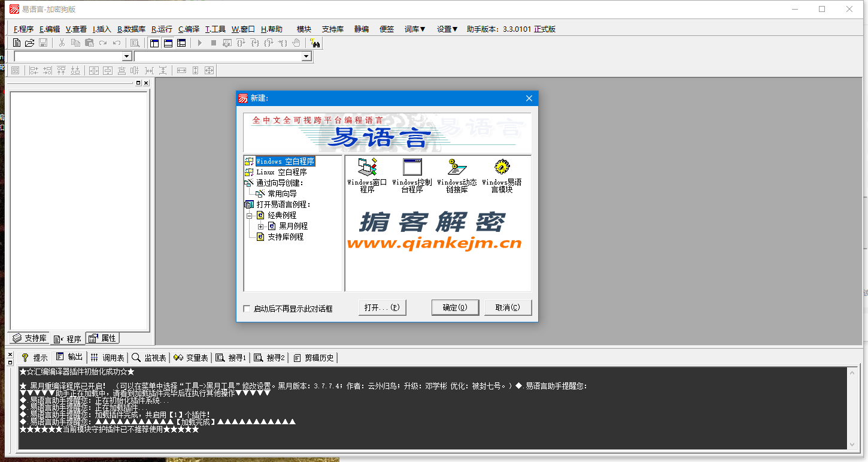Open the left toolbar combo box dropdown
The width and height of the screenshot is (868, 462).
coord(126,56)
